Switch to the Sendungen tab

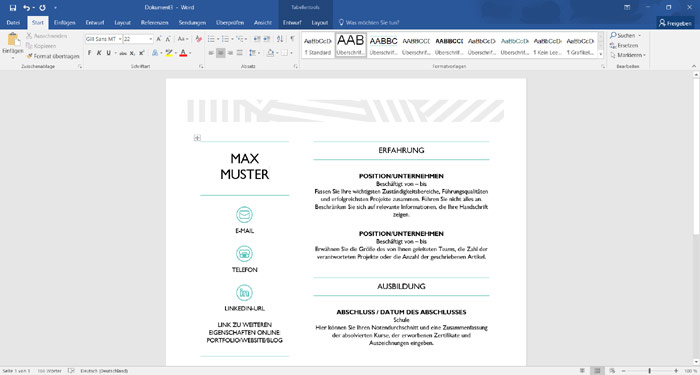pos(192,22)
